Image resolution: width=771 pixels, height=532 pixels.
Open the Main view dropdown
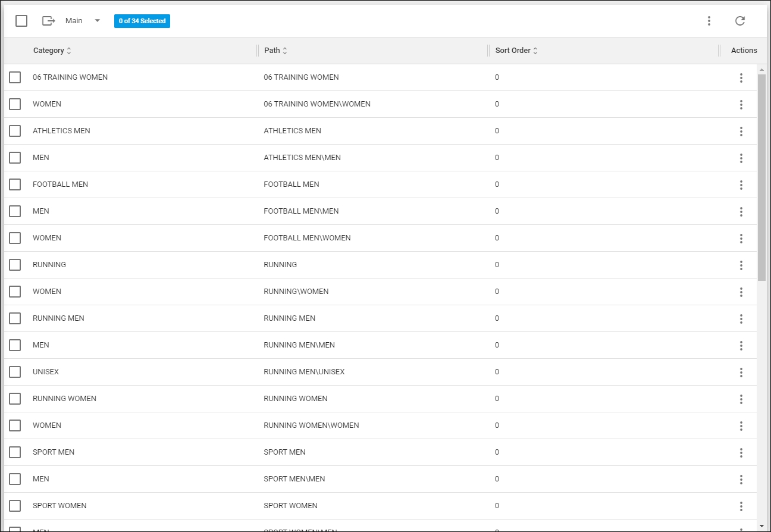click(96, 20)
